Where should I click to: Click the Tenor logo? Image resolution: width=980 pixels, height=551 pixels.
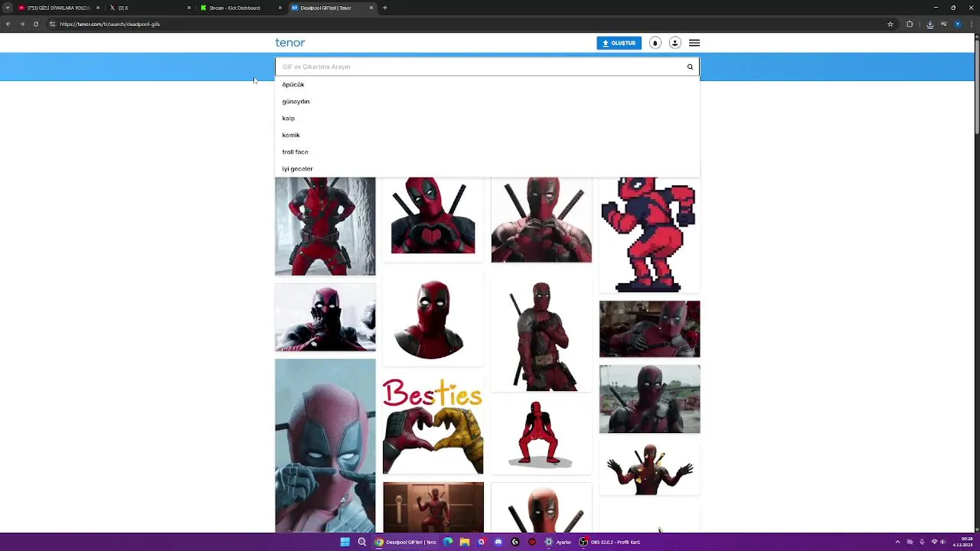pyautogui.click(x=290, y=43)
